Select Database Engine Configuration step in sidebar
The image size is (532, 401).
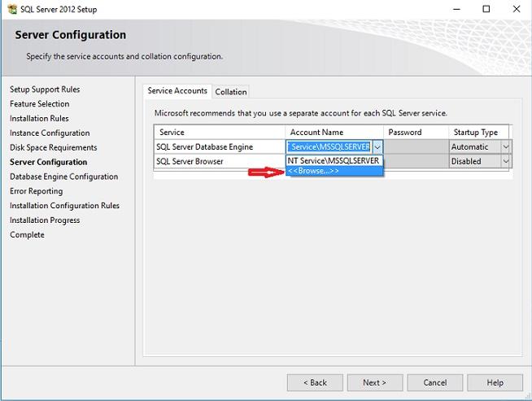point(63,177)
